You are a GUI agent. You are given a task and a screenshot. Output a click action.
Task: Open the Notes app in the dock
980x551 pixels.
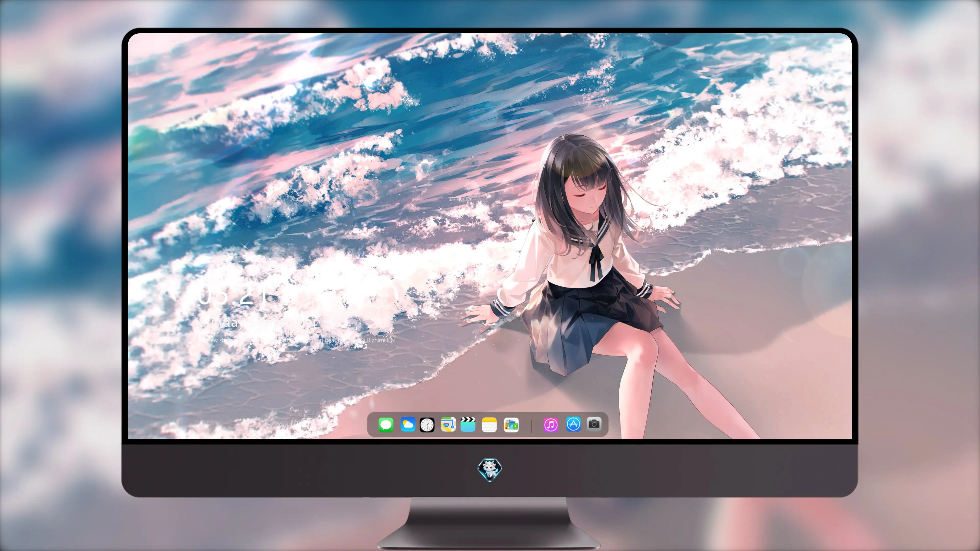point(489,425)
